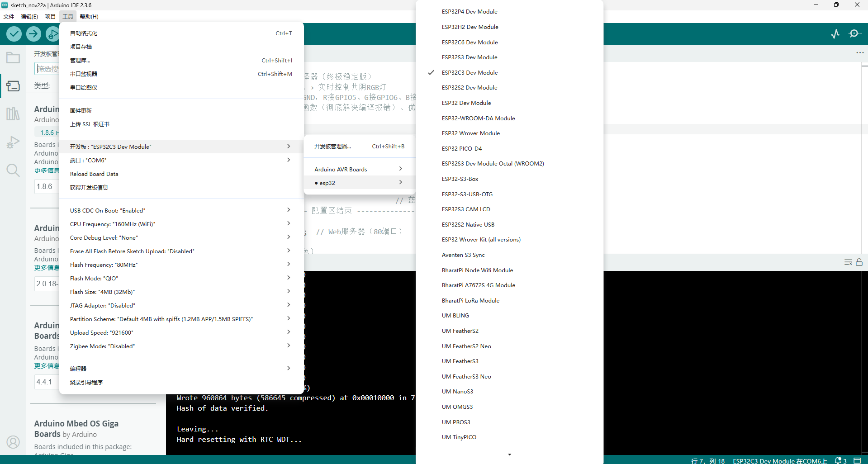Click 获得开发板信息
Screen dimensions: 868x464
181,187
